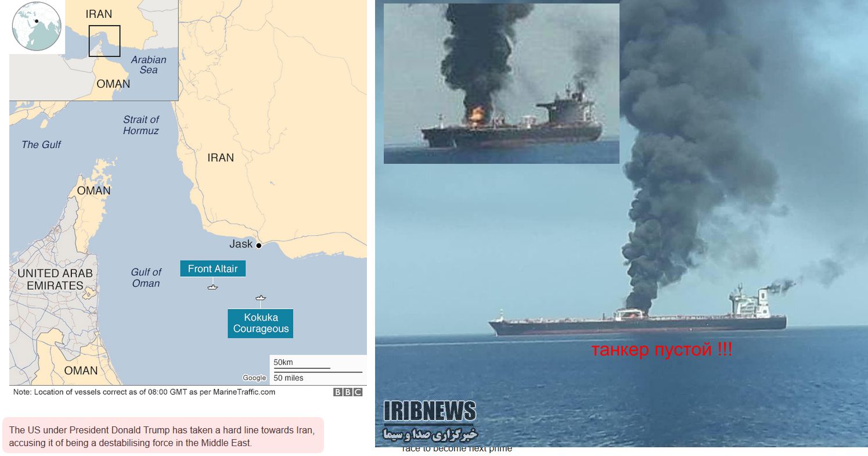Click the pink highlighted Trump paragraph
The image size is (868, 456).
[x=163, y=435]
